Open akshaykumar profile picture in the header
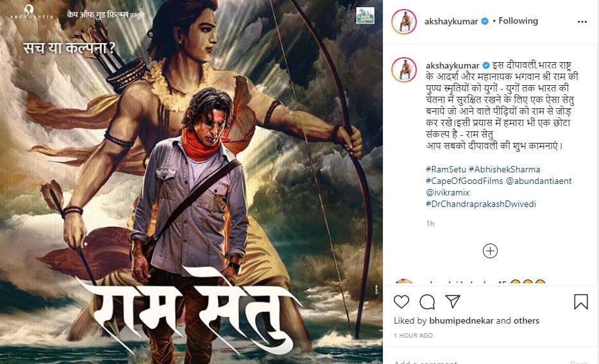Image resolution: width=599 pixels, height=364 pixels. tap(404, 22)
